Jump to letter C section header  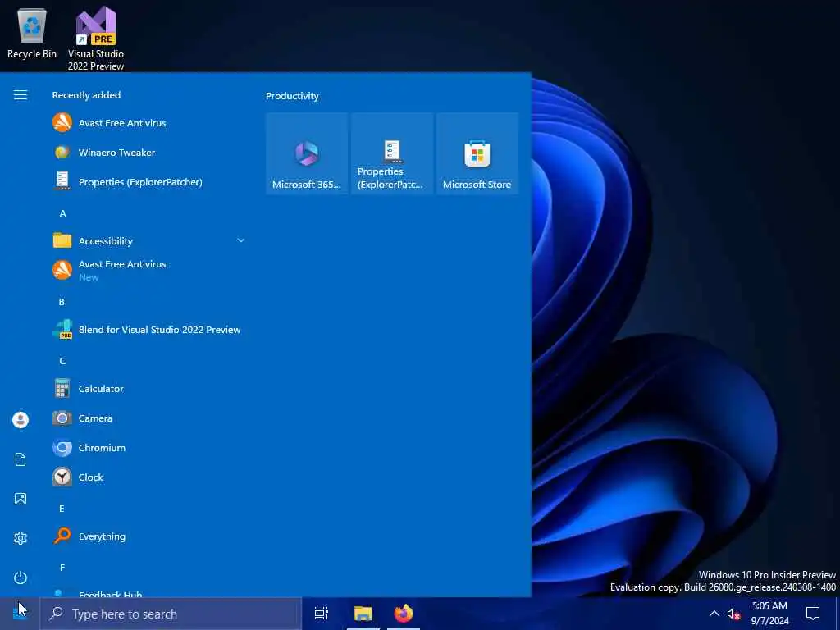pos(62,361)
